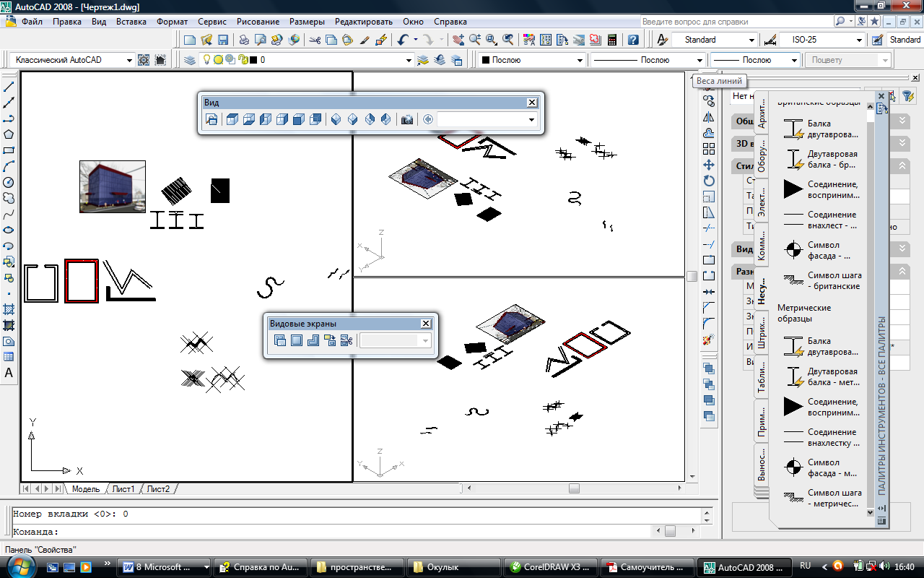This screenshot has height=578, width=924.
Task: Click the Previous View round arrow
Action: [x=428, y=119]
